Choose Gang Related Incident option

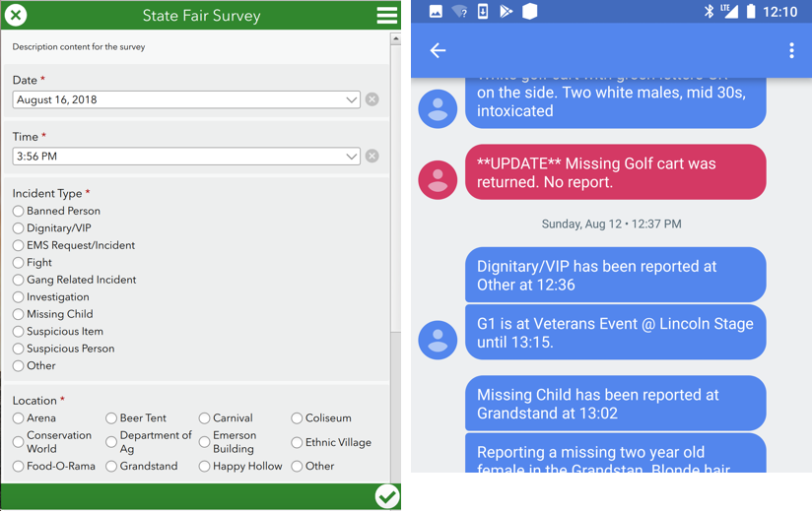18,280
